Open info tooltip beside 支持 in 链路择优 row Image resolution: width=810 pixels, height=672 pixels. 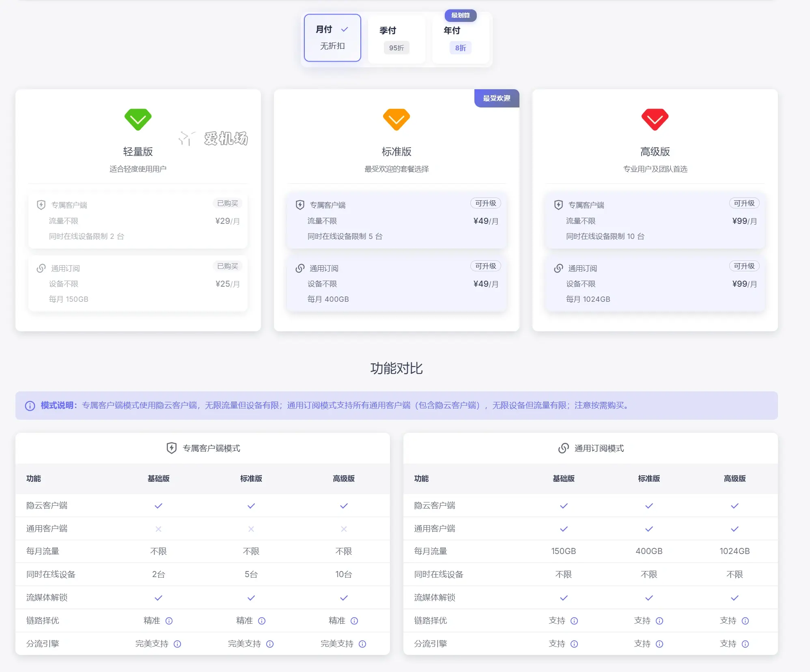(575, 621)
